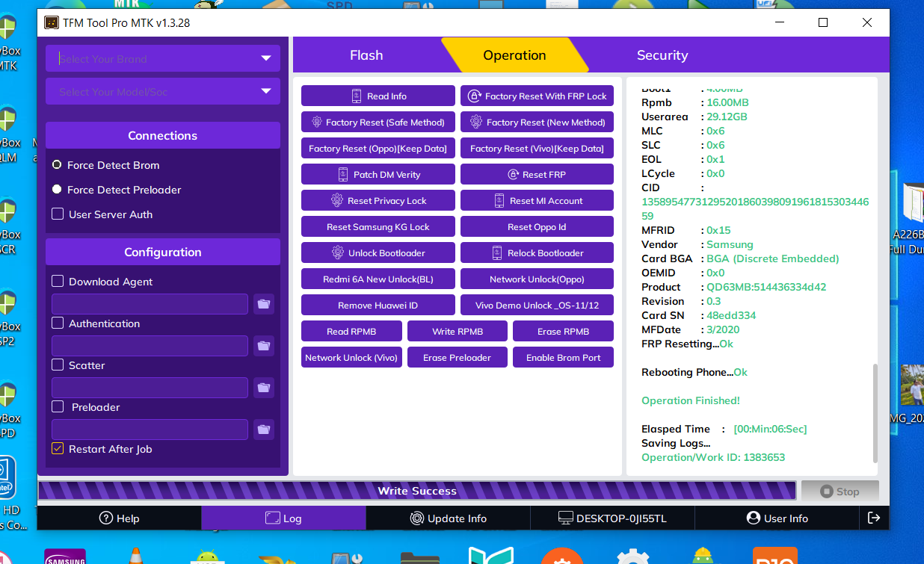This screenshot has height=564, width=924.
Task: Click the gear icon on Factory Reset (New Method)
Action: coord(476,123)
